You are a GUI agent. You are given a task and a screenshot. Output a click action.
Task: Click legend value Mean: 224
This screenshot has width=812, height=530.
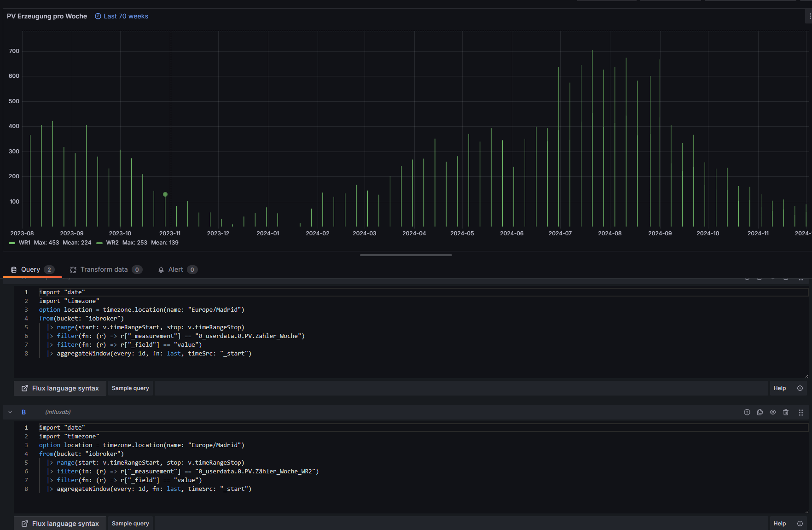tap(77, 243)
